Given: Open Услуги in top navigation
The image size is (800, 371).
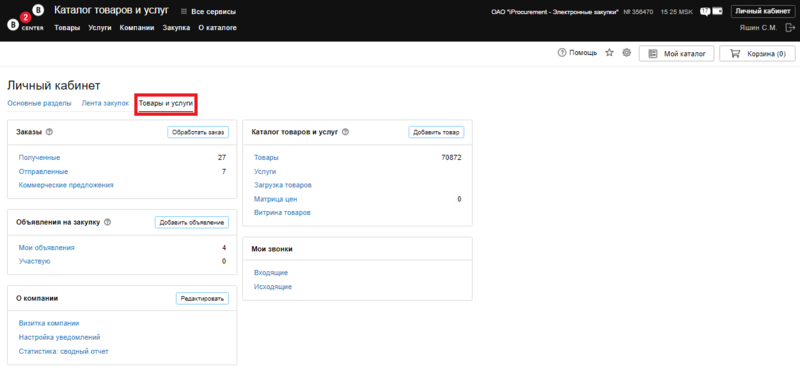Looking at the screenshot, I should (99, 28).
